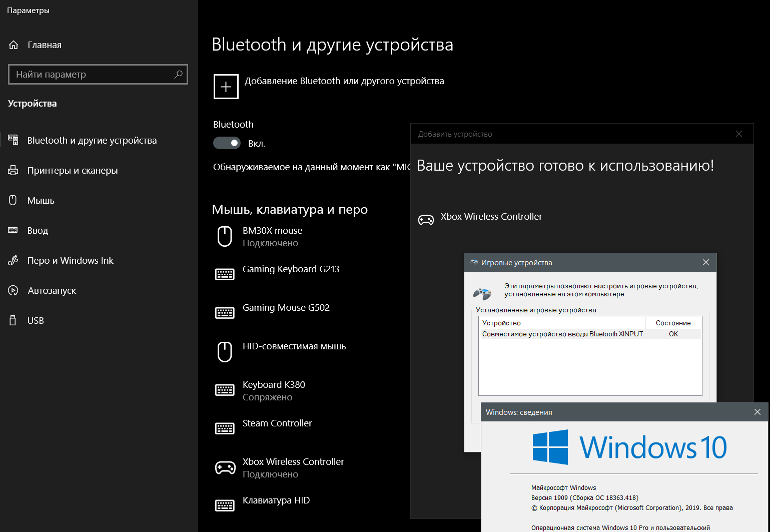This screenshot has width=770, height=532.
Task: Go to Принтеры и сканеры
Action: (73, 170)
